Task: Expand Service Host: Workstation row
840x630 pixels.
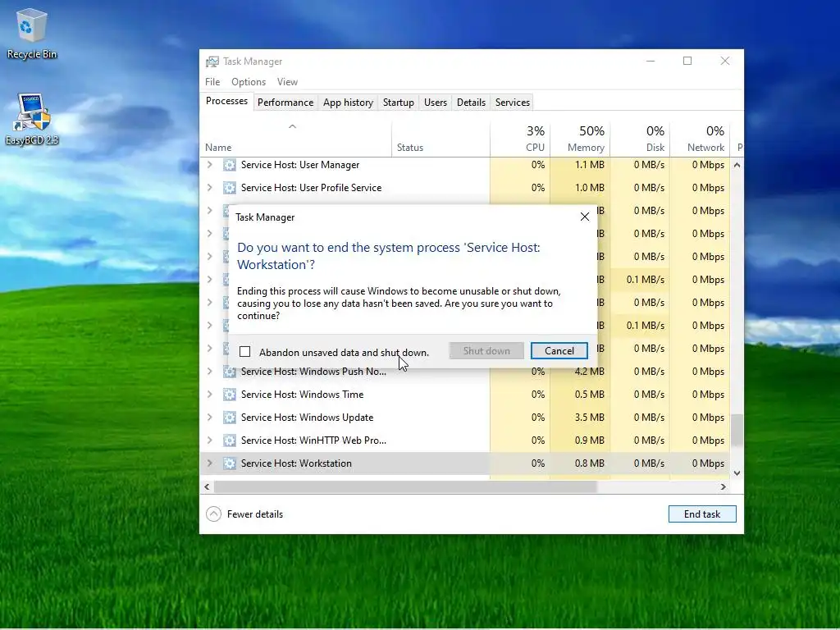Action: pos(210,464)
